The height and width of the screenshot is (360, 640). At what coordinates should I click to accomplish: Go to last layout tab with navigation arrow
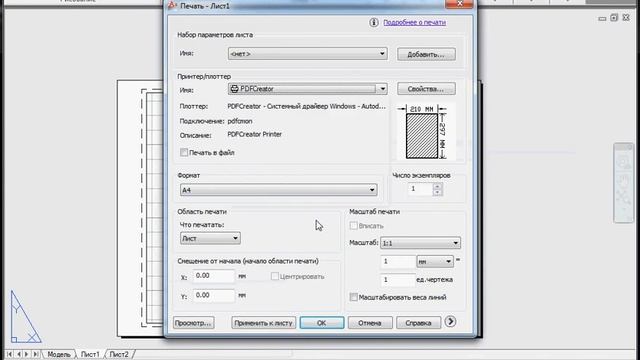(x=36, y=354)
